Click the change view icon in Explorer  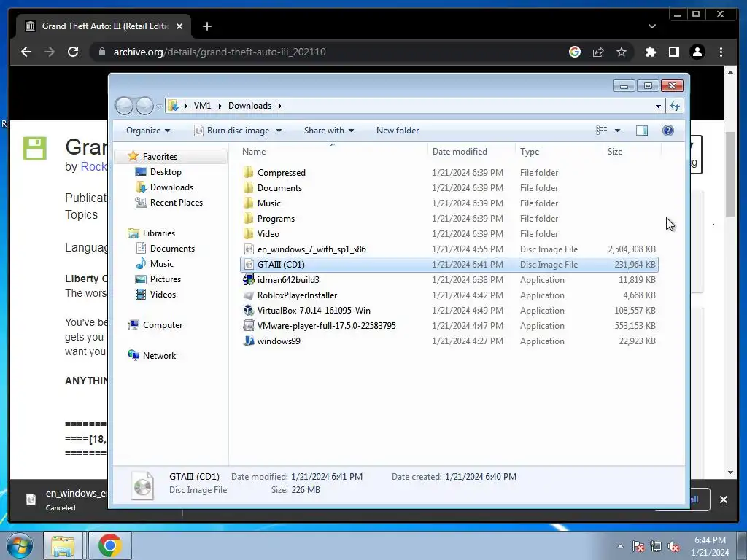(x=602, y=131)
